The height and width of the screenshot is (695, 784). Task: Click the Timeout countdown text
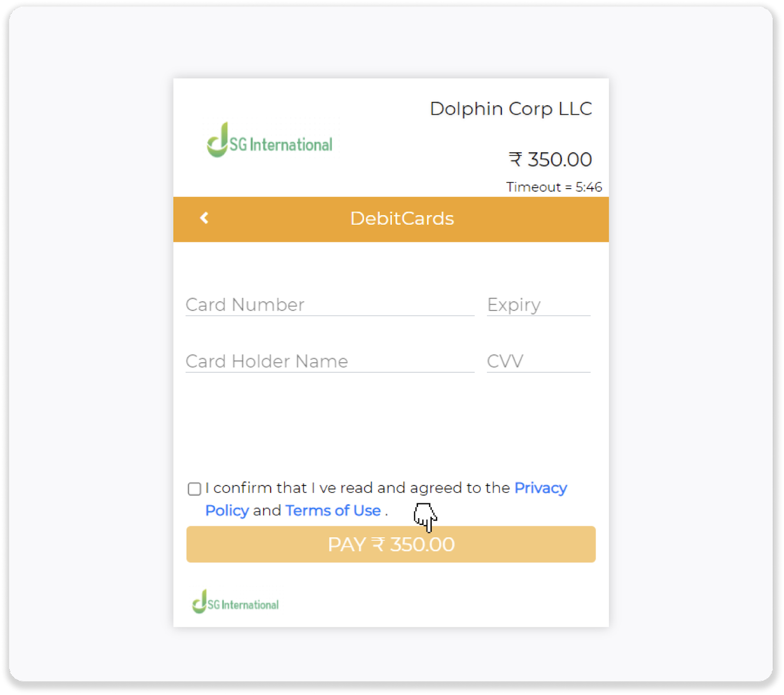click(x=554, y=187)
